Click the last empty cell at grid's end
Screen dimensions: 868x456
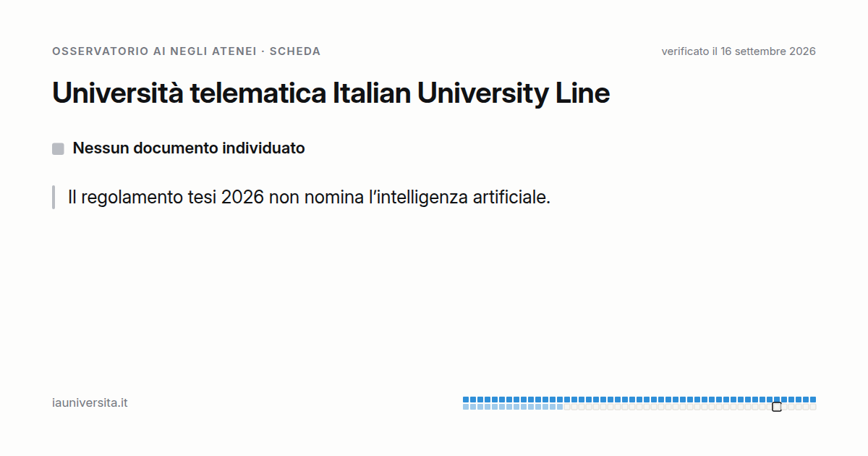click(x=813, y=407)
